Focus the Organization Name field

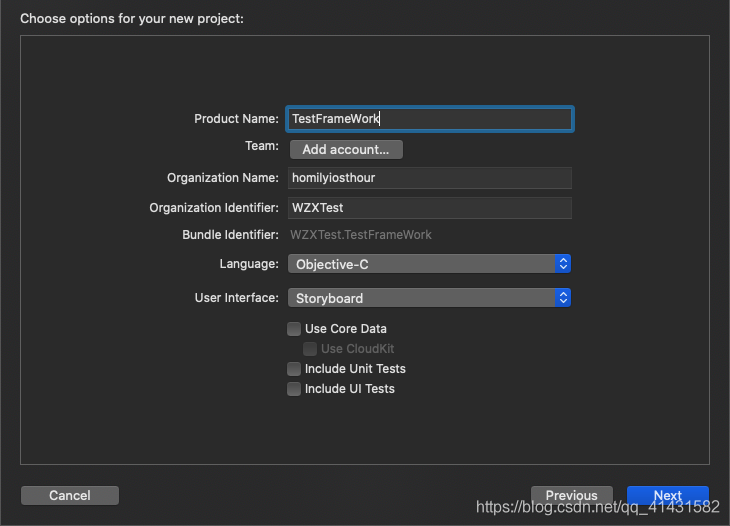430,178
